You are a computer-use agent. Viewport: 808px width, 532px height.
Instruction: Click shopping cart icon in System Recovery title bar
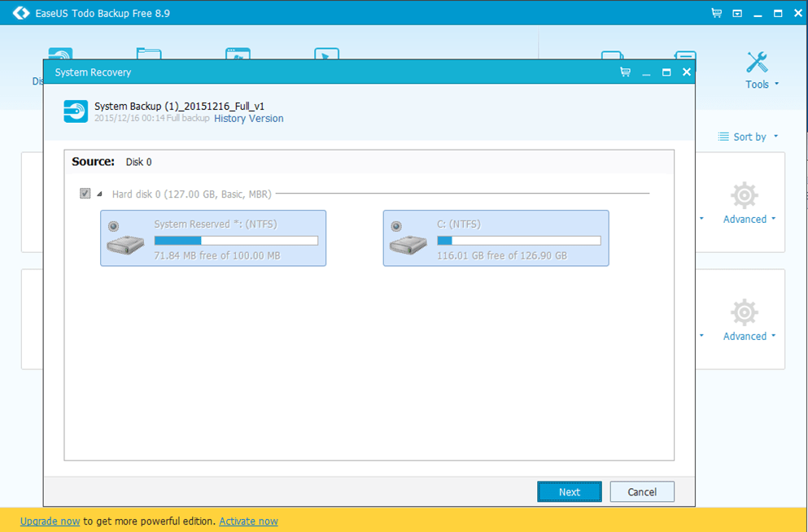click(x=625, y=72)
